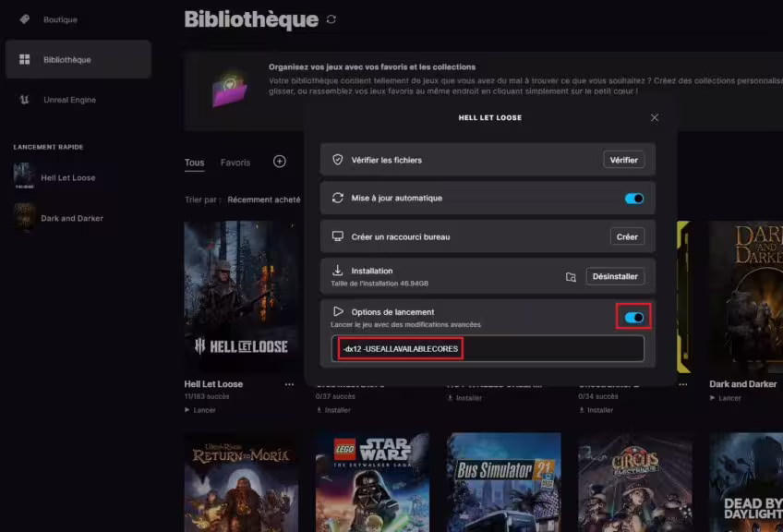Toggle Options de lancement switch
The image size is (783, 532).
point(634,318)
